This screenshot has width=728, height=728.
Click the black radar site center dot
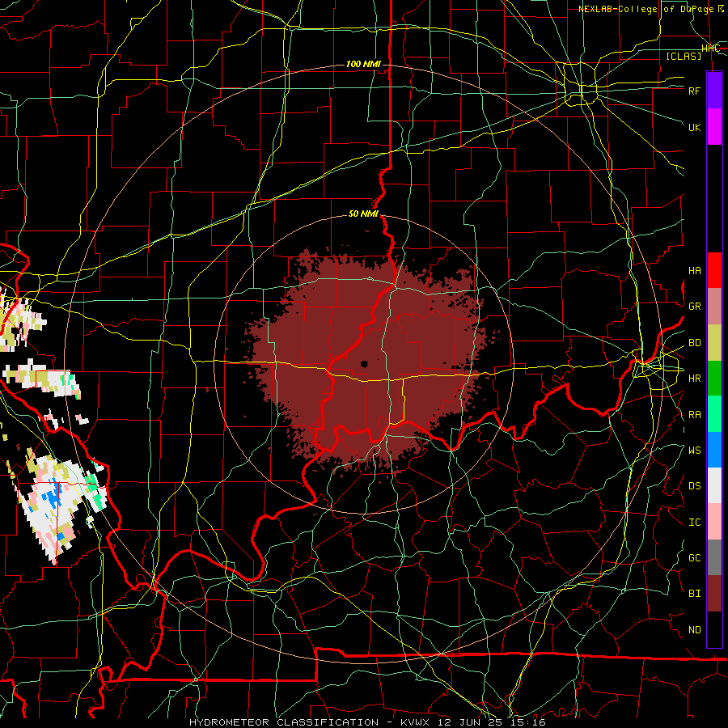[365, 364]
